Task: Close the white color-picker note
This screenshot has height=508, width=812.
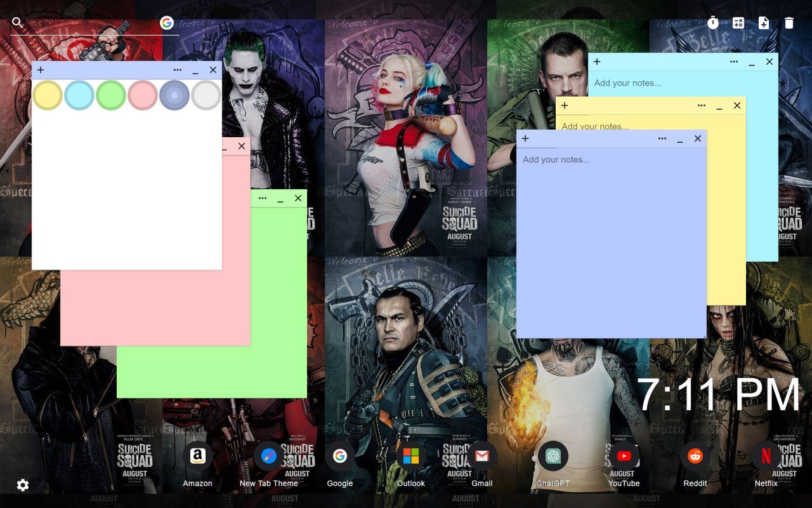Action: [213, 70]
